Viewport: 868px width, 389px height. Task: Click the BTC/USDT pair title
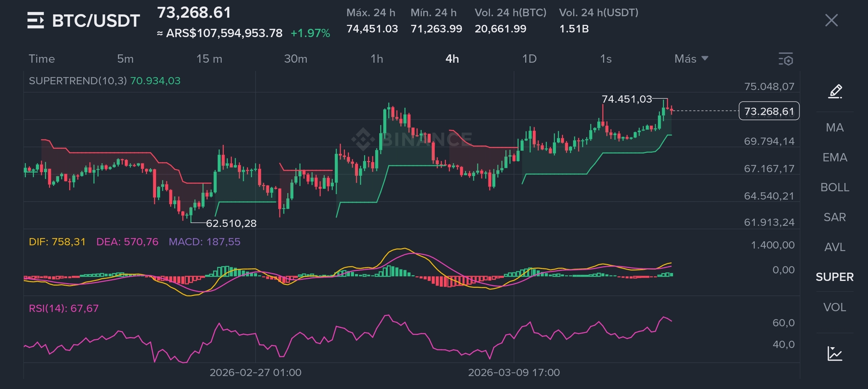tap(96, 21)
